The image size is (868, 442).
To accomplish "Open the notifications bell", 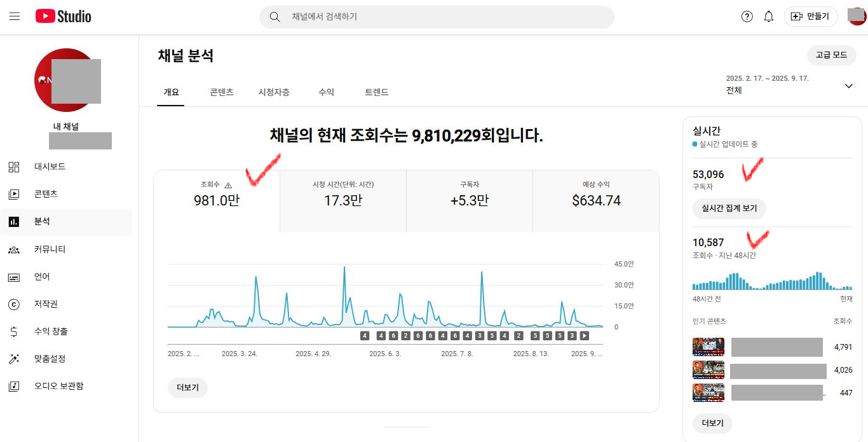I will (768, 17).
